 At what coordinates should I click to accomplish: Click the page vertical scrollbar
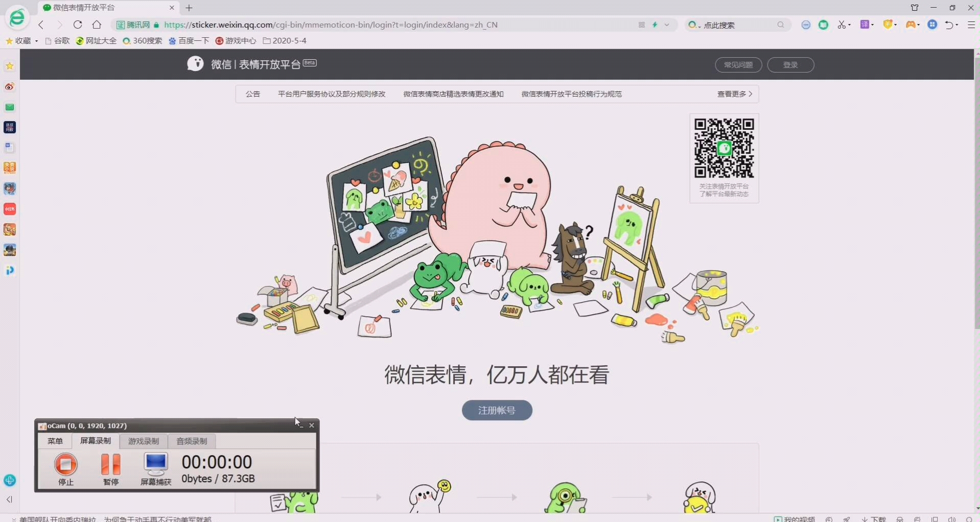pos(977,192)
